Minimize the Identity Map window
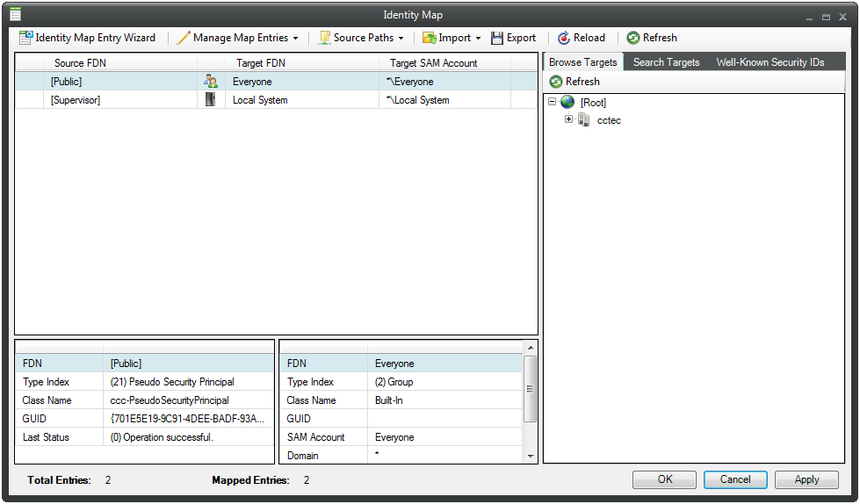860x504 pixels. click(x=809, y=18)
